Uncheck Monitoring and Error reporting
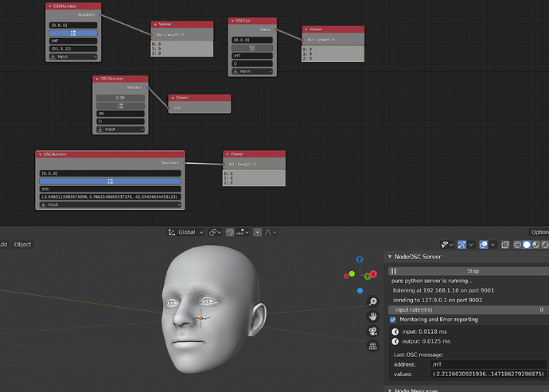Viewport: 549px width, 392px height. tap(393, 320)
